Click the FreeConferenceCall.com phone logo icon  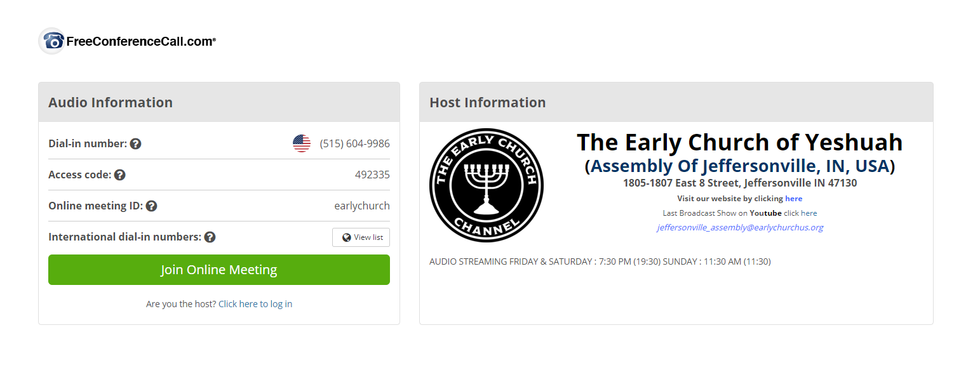[52, 41]
